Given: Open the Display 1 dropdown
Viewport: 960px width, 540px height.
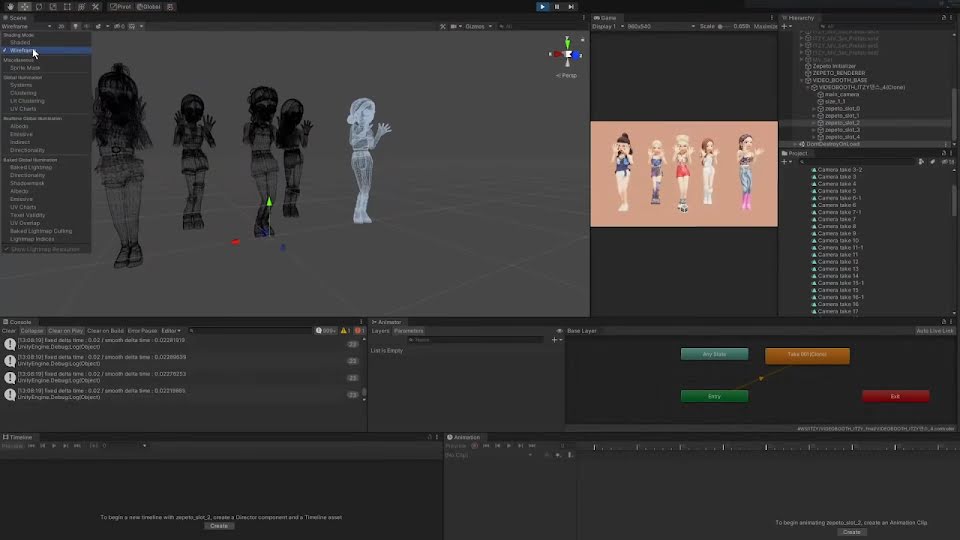Looking at the screenshot, I should pyautogui.click(x=606, y=26).
